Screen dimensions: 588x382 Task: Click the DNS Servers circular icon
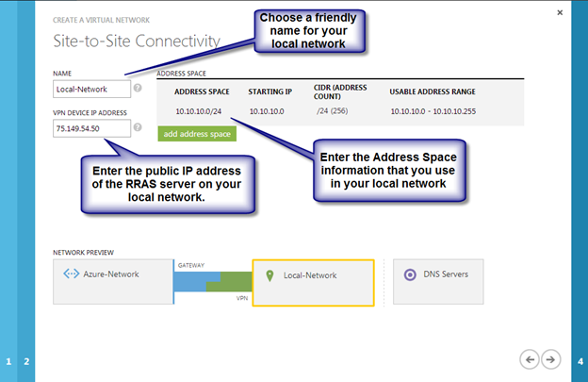tap(409, 274)
